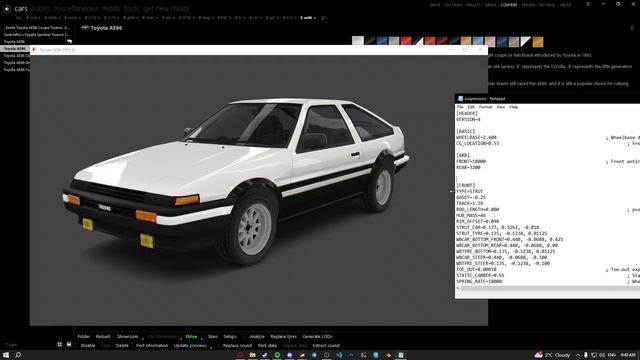
Task: Click the Pack data button
Action: 267,345
